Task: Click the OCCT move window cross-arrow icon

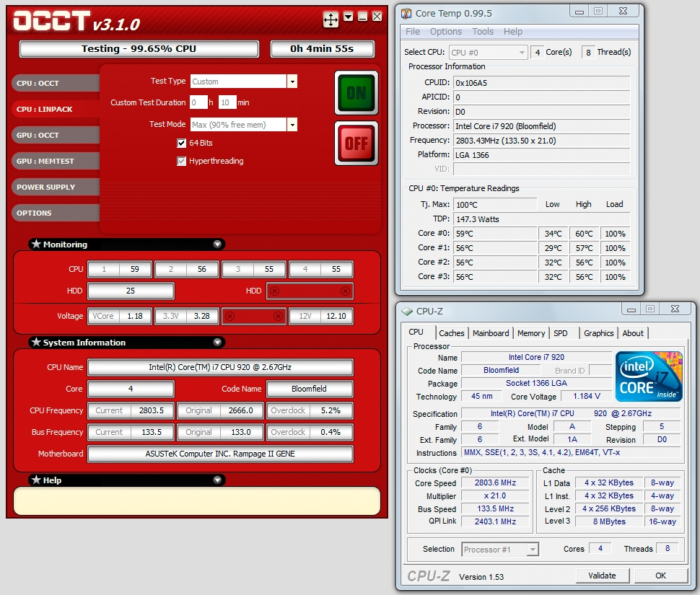Action: pos(331,19)
